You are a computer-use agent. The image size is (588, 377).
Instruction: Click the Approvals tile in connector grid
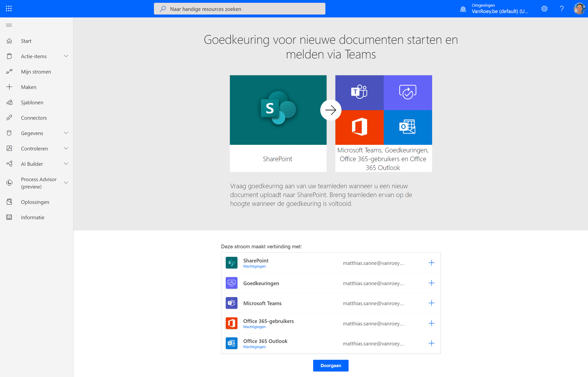(408, 93)
